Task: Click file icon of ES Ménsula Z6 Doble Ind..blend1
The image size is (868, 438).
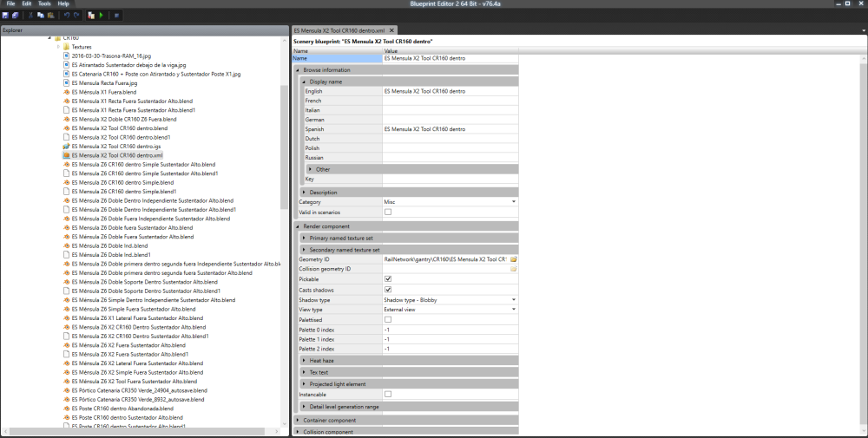Action: point(67,255)
